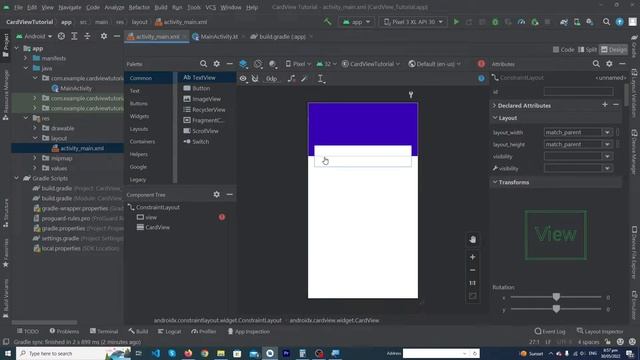
Task: Switch editor to Code view
Action: (563, 49)
